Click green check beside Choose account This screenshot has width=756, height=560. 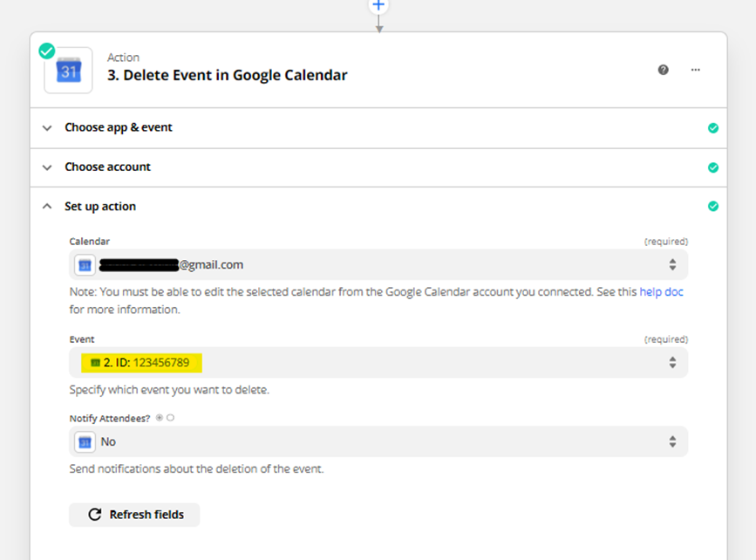click(x=713, y=167)
